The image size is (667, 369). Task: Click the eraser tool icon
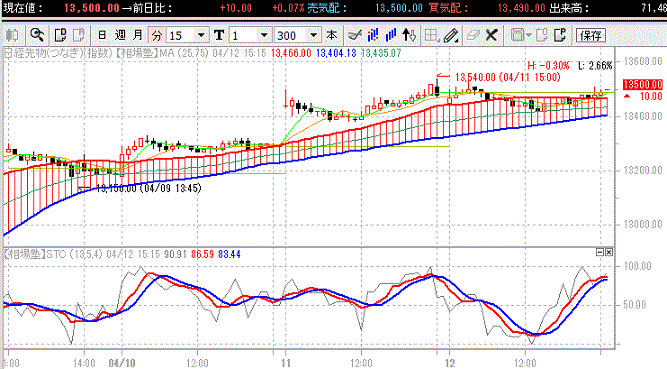(x=473, y=35)
